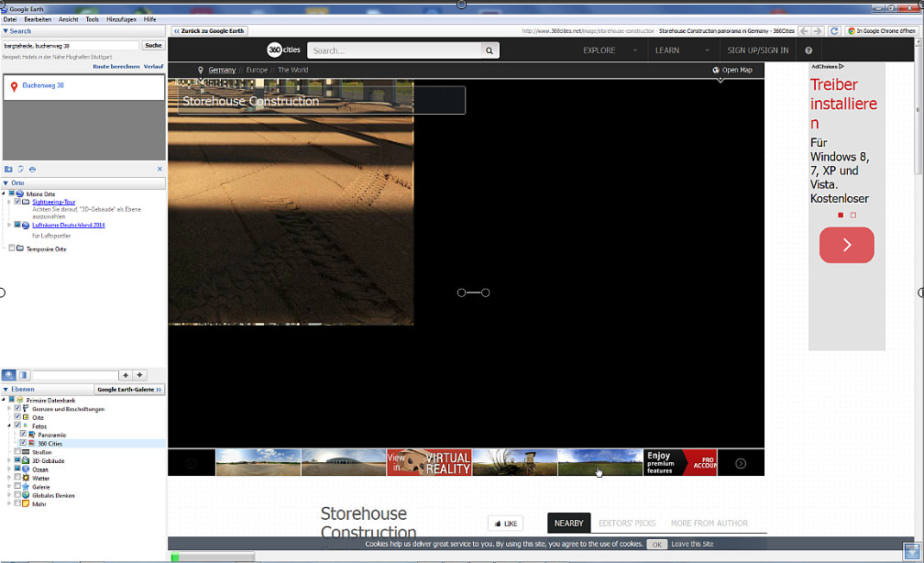Open the EXPLORE dropdown menu
924x563 pixels.
[606, 50]
